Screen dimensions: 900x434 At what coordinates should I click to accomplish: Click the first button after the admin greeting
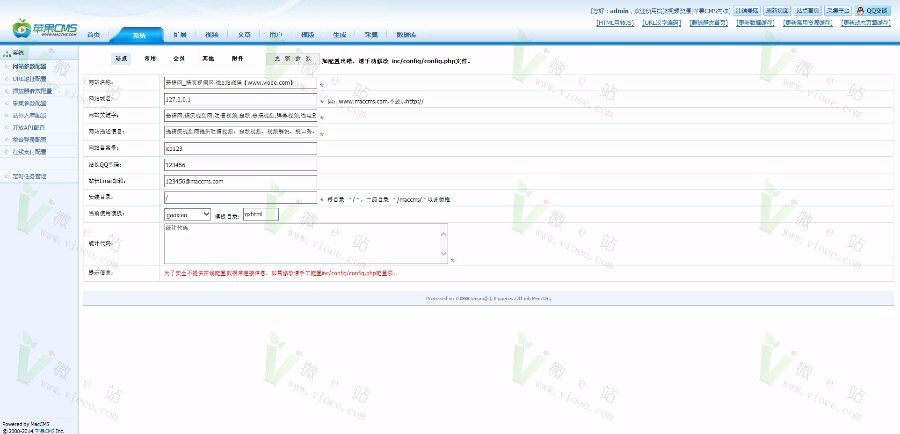(747, 11)
